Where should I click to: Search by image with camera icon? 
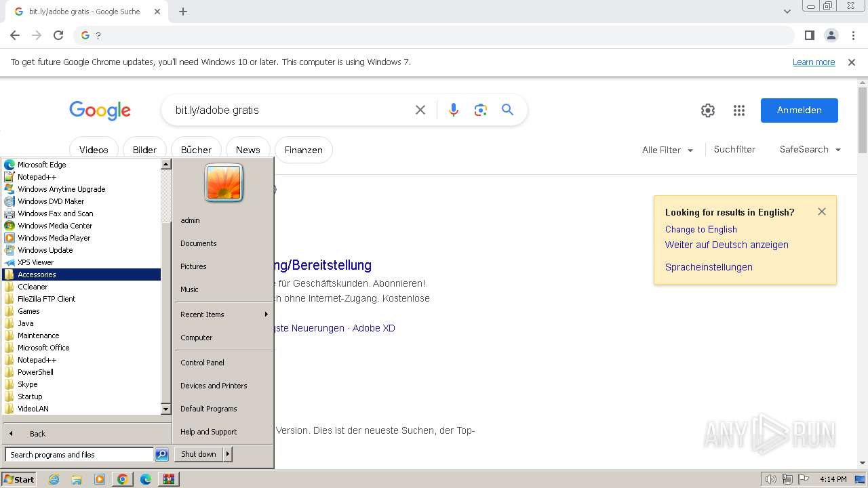coord(481,110)
